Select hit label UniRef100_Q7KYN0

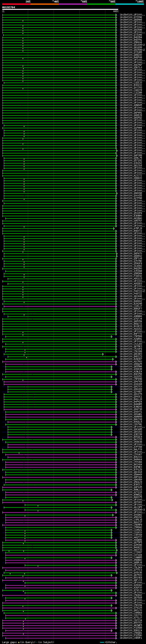pyautogui.click(x=131, y=261)
